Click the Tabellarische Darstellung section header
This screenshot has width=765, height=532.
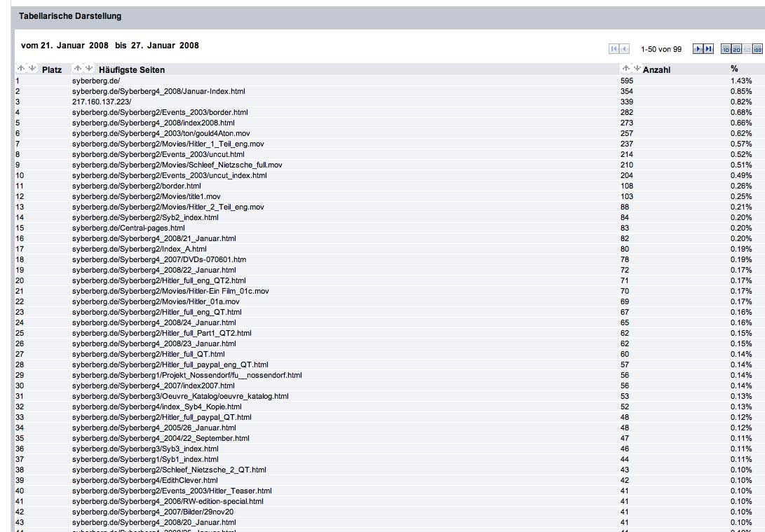pos(70,15)
